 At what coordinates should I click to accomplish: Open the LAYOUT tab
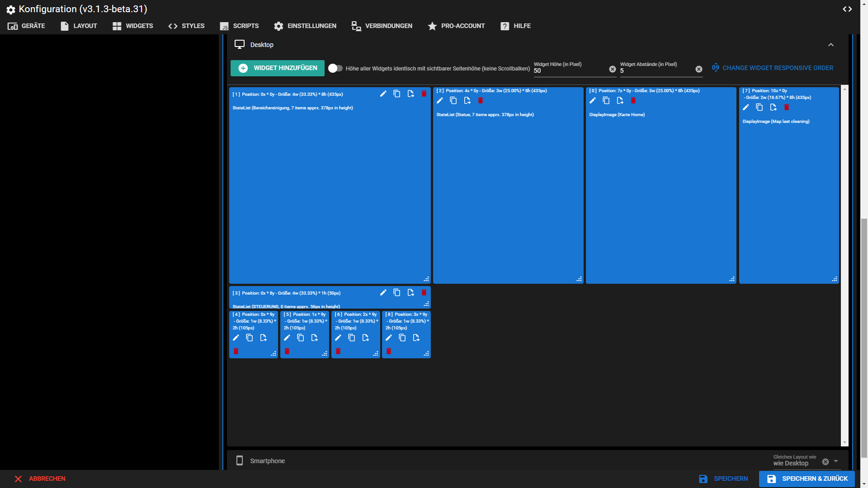coord(79,26)
